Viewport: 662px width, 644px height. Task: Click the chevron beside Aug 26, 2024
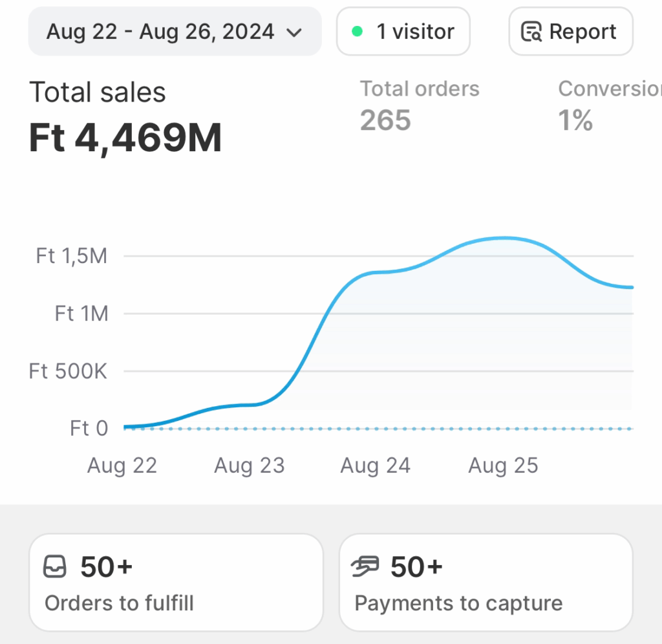pyautogui.click(x=294, y=32)
